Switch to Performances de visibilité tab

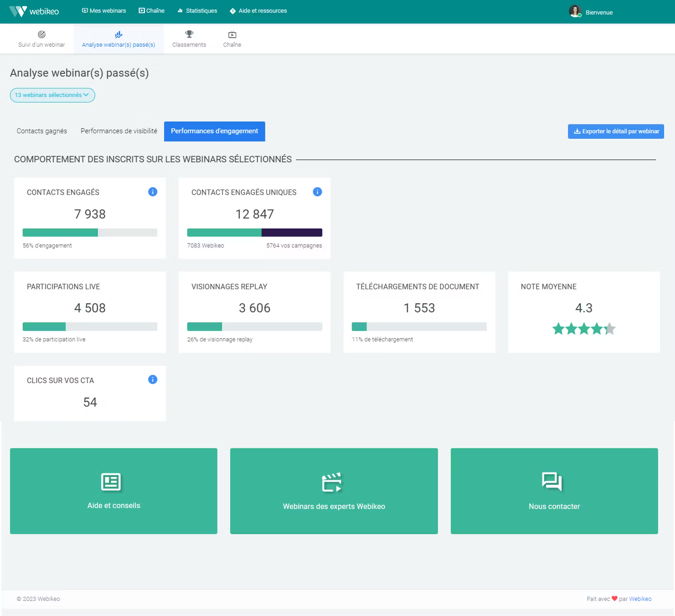(119, 131)
